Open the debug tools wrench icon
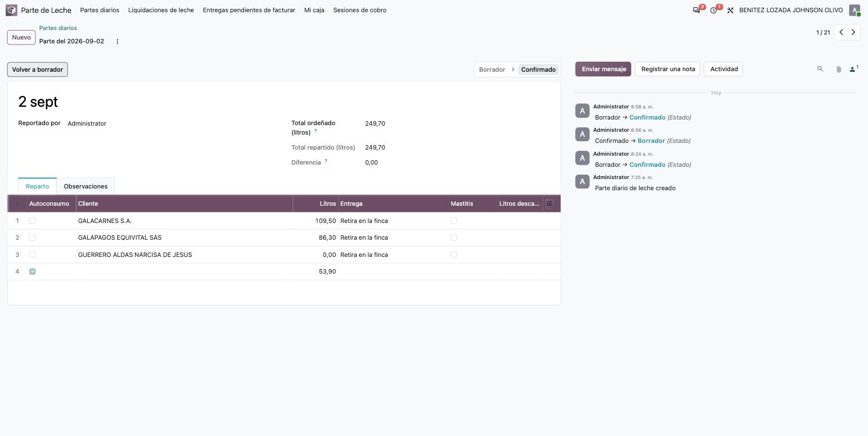Viewport: 868px width, 436px height. (730, 10)
